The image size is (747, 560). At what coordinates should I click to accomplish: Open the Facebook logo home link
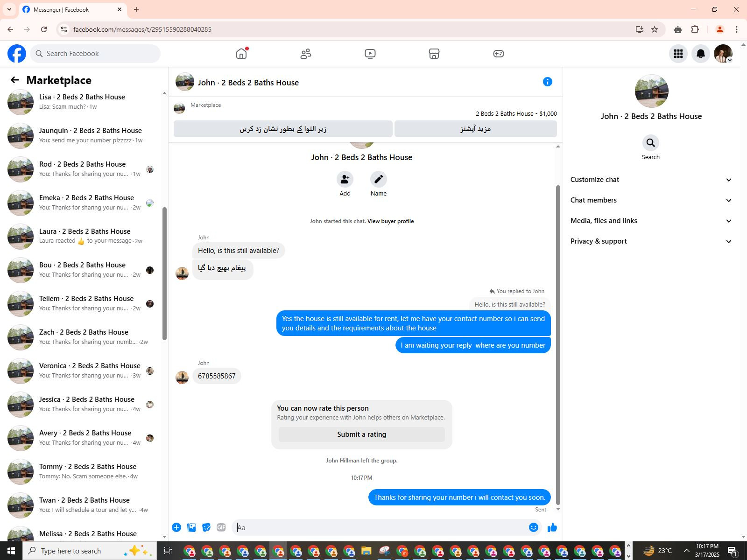pos(17,54)
